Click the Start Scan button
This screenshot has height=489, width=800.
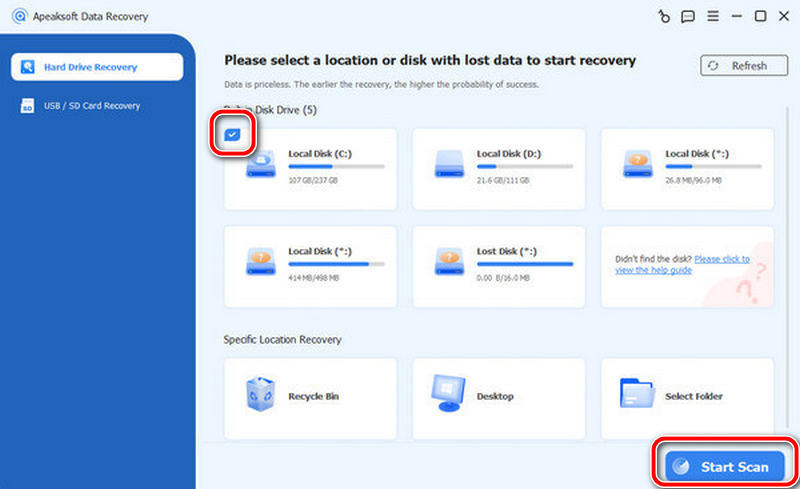(x=724, y=467)
